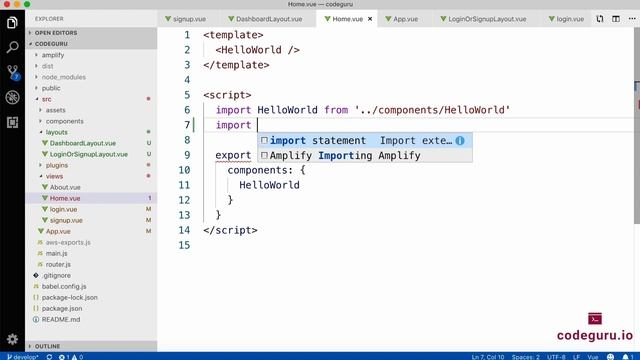Click the editor vertical scrollbar
Viewport: 640px width, 360px height.
click(x=637, y=126)
